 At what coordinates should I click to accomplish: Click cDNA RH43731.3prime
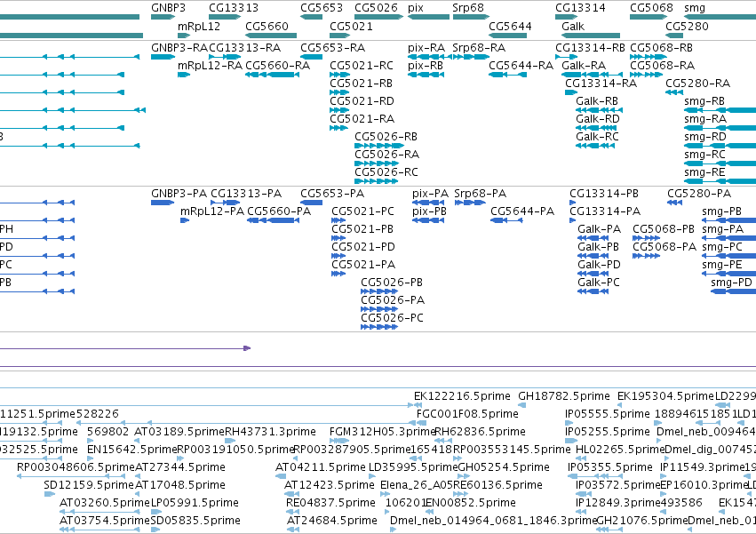tap(270, 432)
